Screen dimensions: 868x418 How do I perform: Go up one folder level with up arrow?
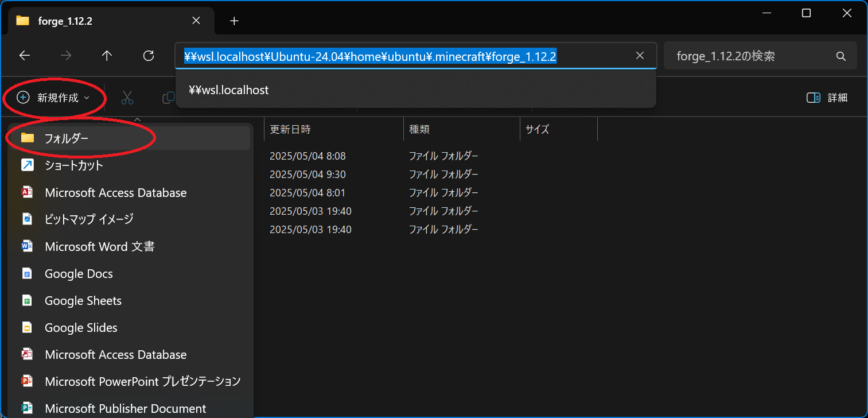tap(107, 56)
